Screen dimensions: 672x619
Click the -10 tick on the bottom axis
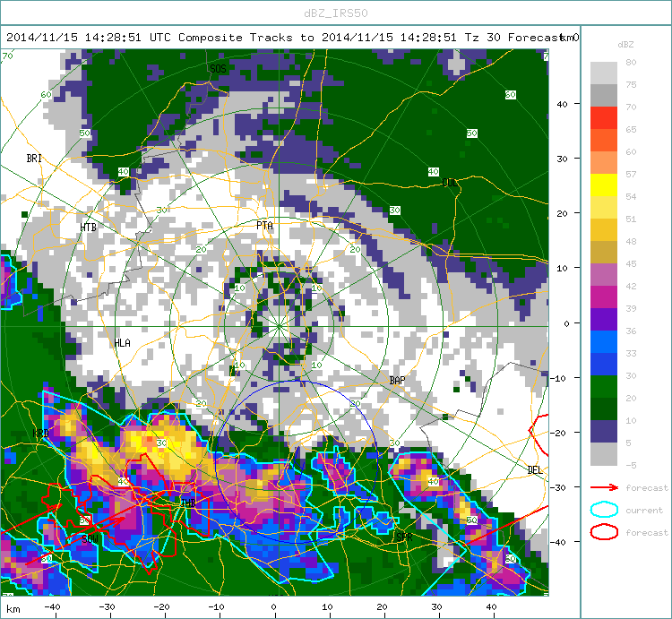coord(217,607)
